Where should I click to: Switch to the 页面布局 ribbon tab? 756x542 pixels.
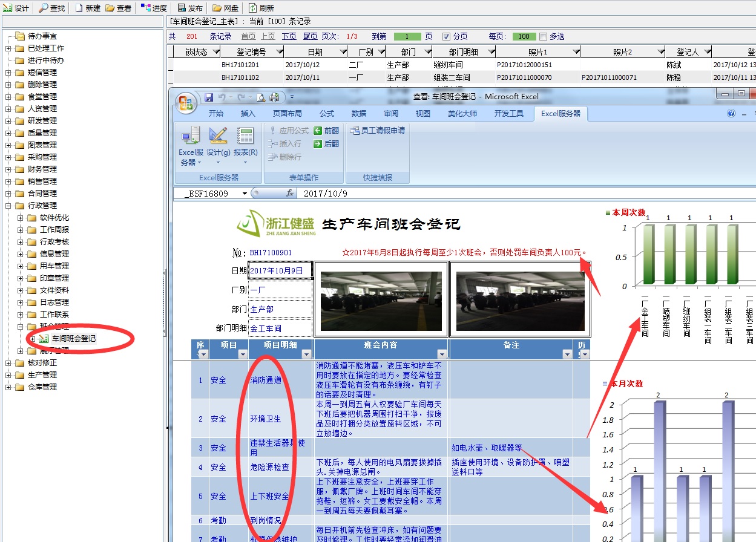coord(287,114)
